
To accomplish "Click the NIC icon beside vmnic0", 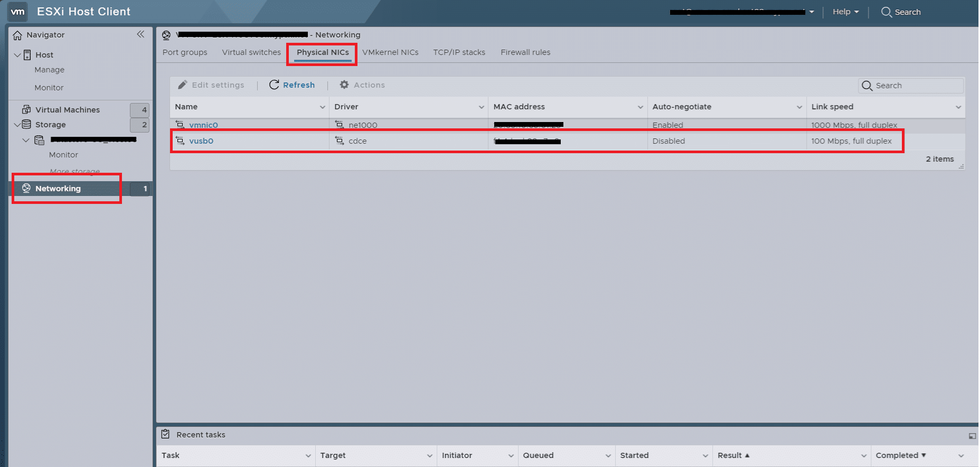I will (180, 125).
